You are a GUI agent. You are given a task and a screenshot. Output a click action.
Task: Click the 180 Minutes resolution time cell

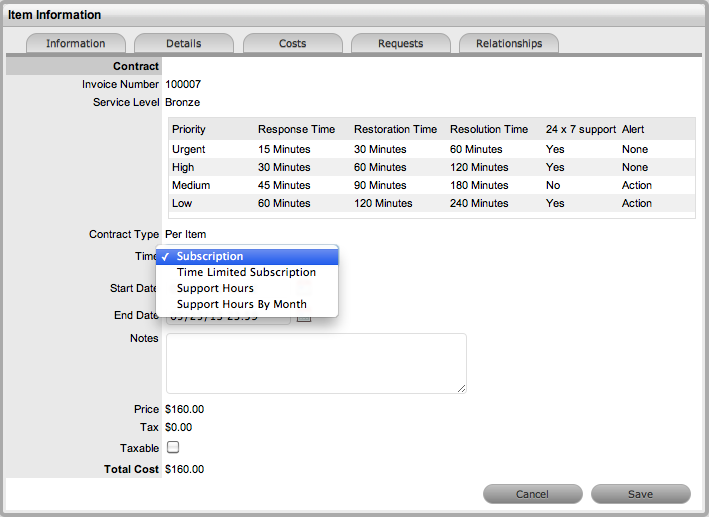point(479,185)
